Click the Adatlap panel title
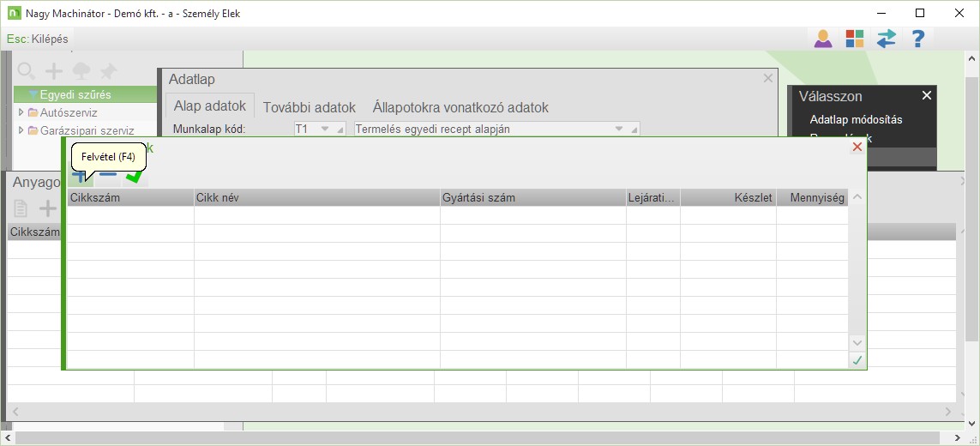The height and width of the screenshot is (446, 980). click(x=191, y=80)
